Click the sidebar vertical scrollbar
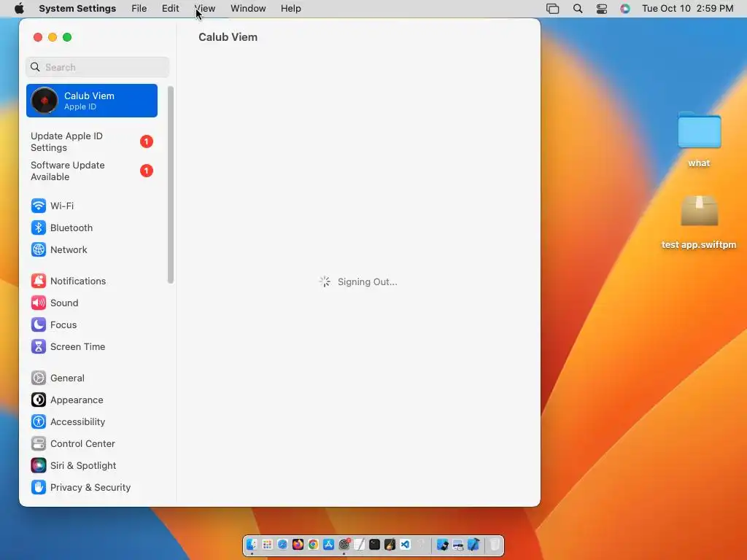This screenshot has width=747, height=560. (x=171, y=184)
